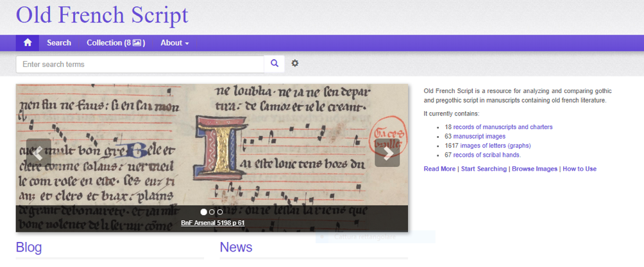This screenshot has height=267, width=644.
Task: Select second carousel indicator dot
Action: click(x=212, y=212)
